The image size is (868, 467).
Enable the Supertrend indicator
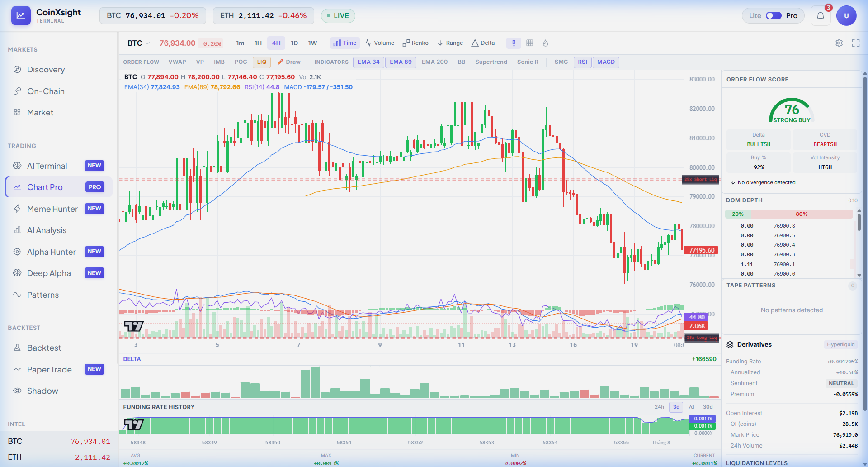(x=491, y=62)
